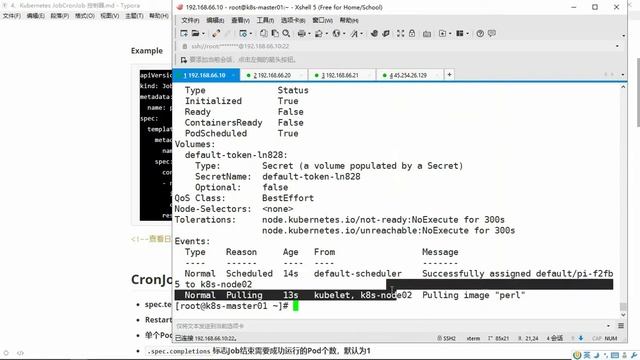Open the 帮助(H) menu in Xshell

[x=349, y=20]
